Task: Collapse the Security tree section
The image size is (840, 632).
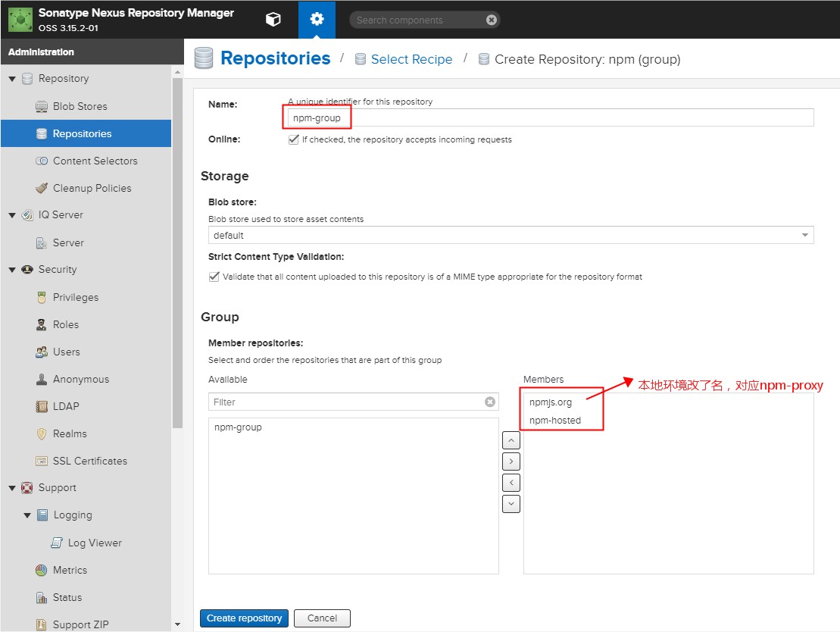Action: coord(12,270)
